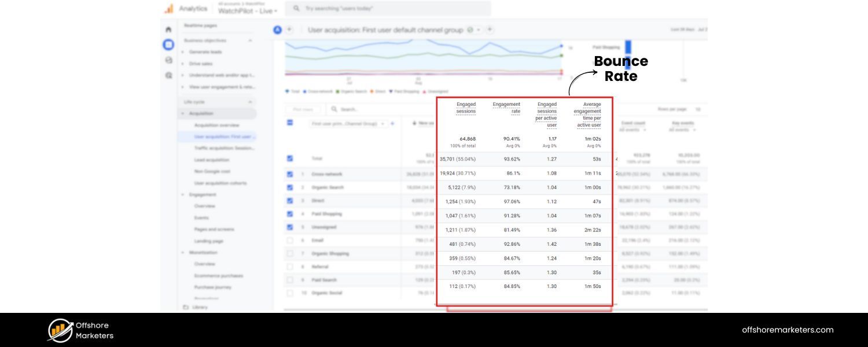The width and height of the screenshot is (868, 347).
Task: Collapse the Life cycle section in the sidebar
Action: click(x=249, y=101)
